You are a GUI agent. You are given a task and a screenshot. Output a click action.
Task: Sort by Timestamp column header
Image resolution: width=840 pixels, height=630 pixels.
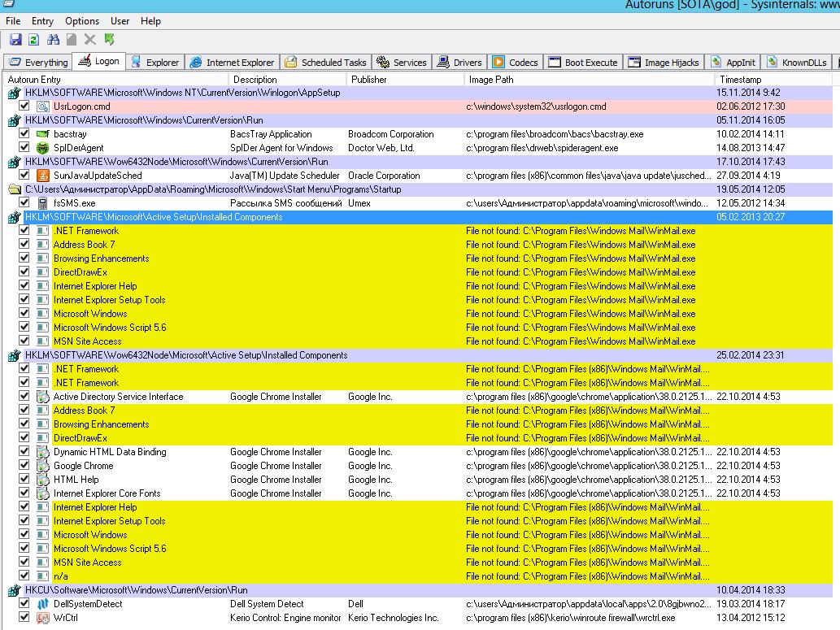point(773,80)
